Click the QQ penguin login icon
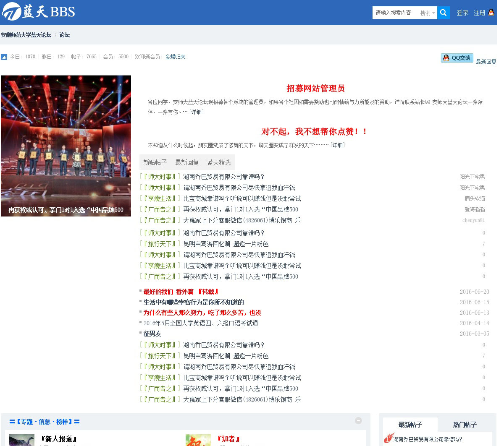This screenshot has width=504, height=446. (x=491, y=13)
